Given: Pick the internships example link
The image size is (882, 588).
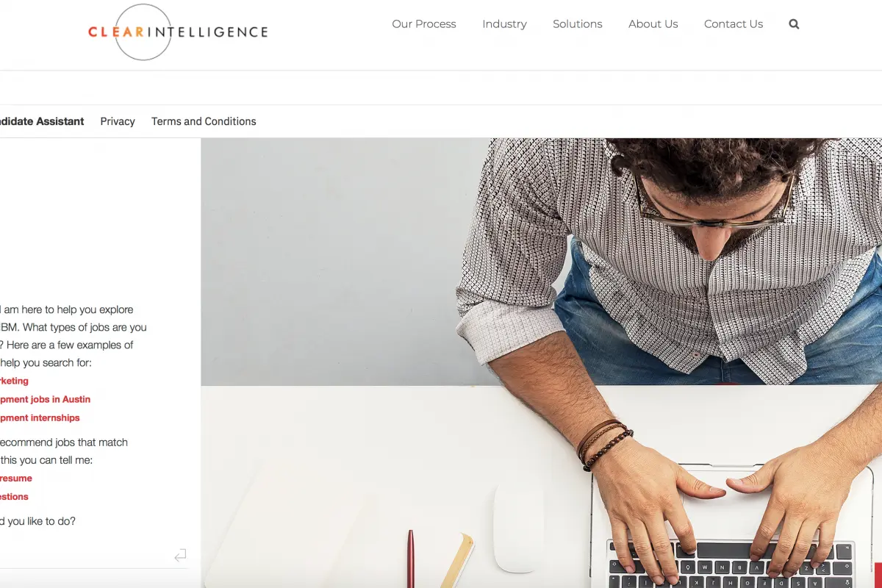Looking at the screenshot, I should [40, 417].
